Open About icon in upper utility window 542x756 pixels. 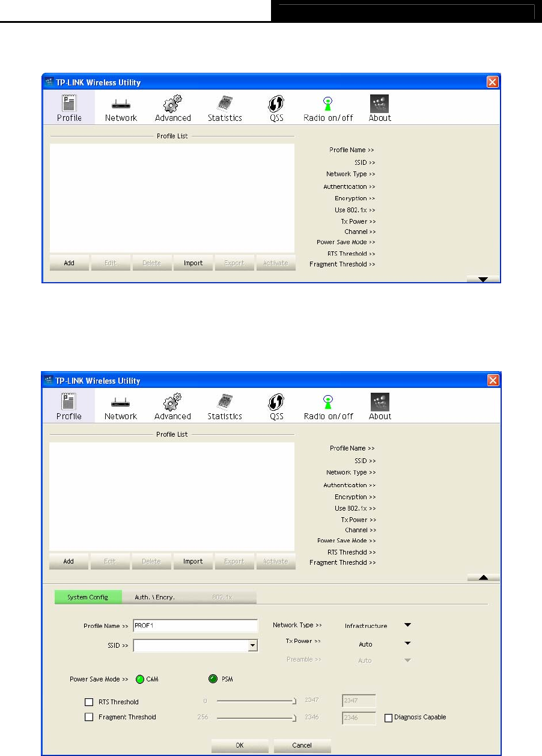380,108
